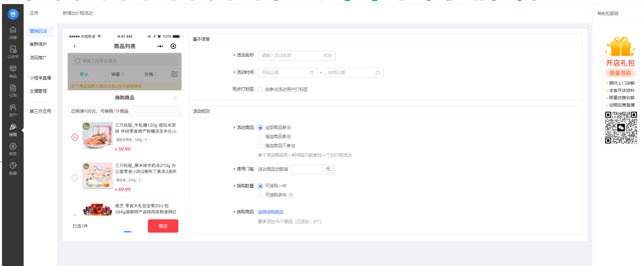Choose 指定商品不参与 radio option
Screen dimensions: 644x266
[x=260, y=146]
